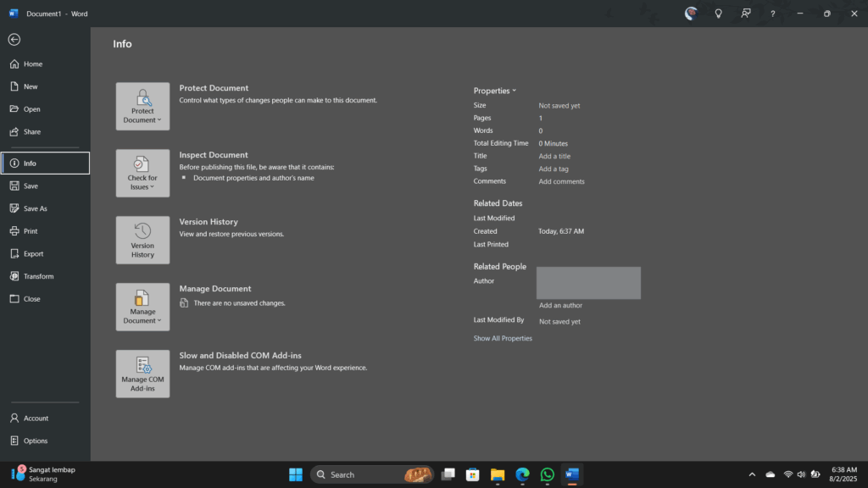Click 'Document properties and author's name' text

tap(253, 178)
